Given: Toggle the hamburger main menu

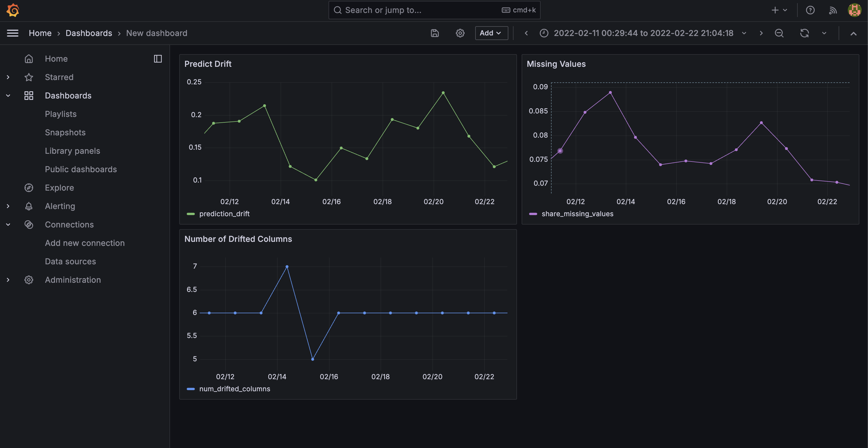Looking at the screenshot, I should coord(13,33).
